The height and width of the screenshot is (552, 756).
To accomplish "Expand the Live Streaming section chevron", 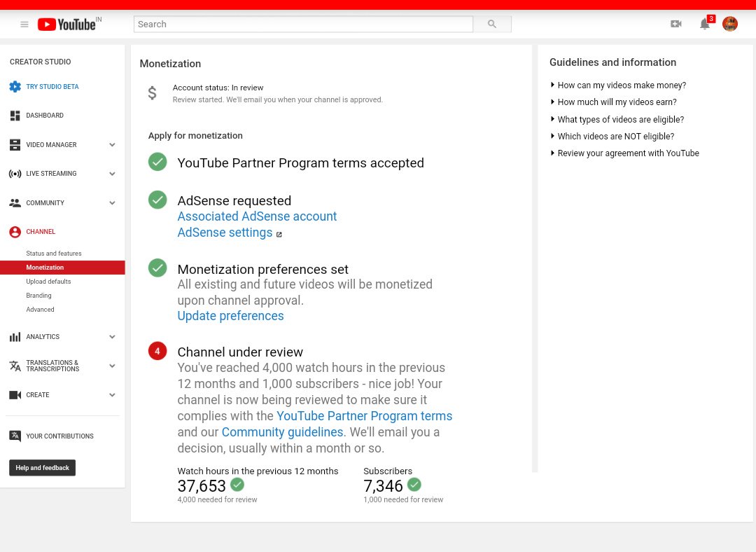I will [112, 174].
